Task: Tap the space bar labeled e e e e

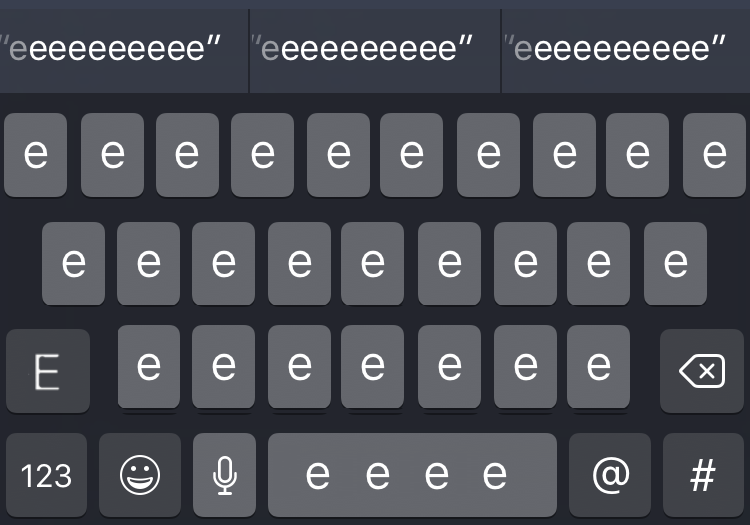Action: [x=412, y=475]
